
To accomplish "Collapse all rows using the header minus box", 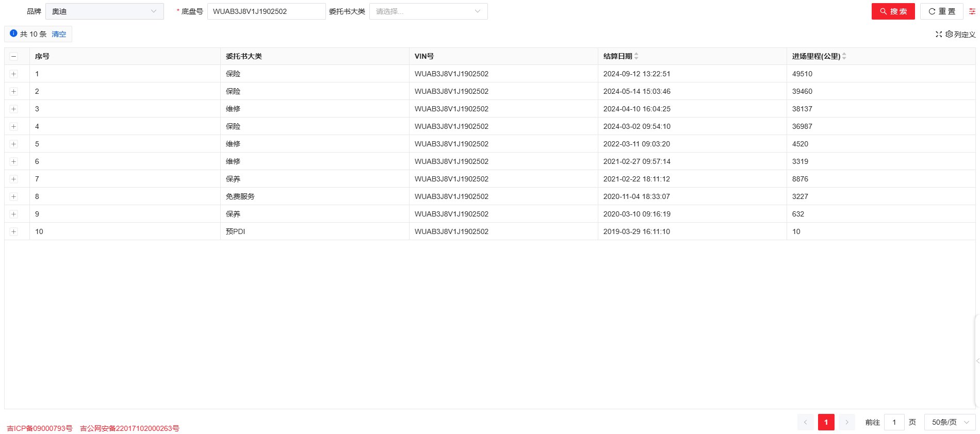I will click(14, 57).
